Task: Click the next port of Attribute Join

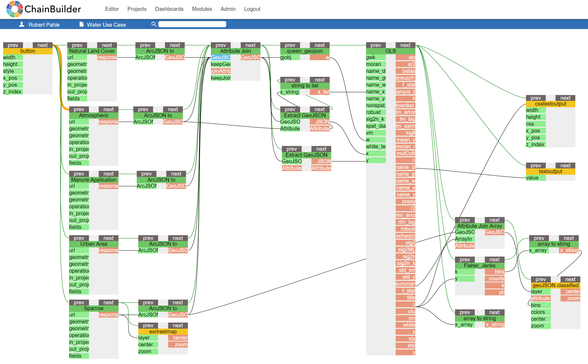Action: (x=250, y=45)
